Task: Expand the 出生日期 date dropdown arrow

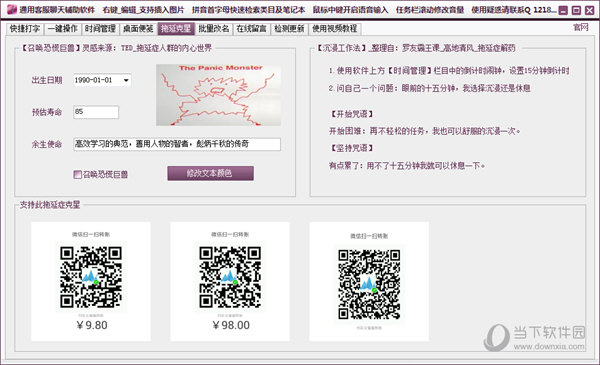Action: pos(126,80)
